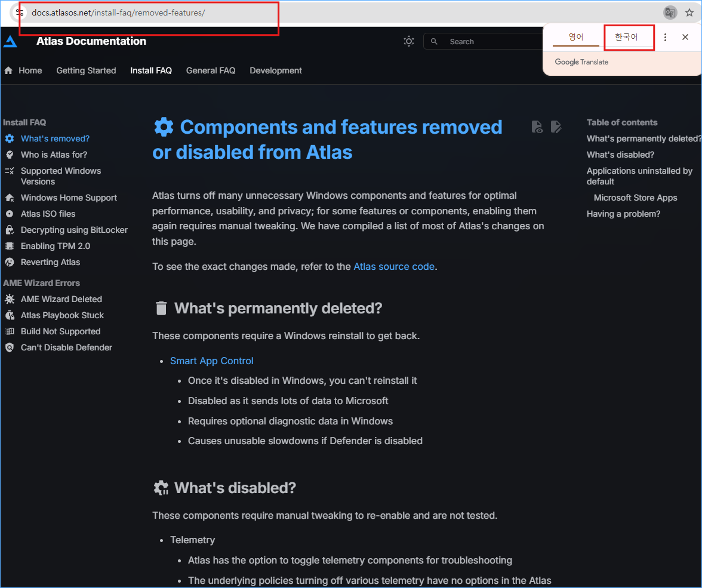Click Atlas Documentation site title

91,41
